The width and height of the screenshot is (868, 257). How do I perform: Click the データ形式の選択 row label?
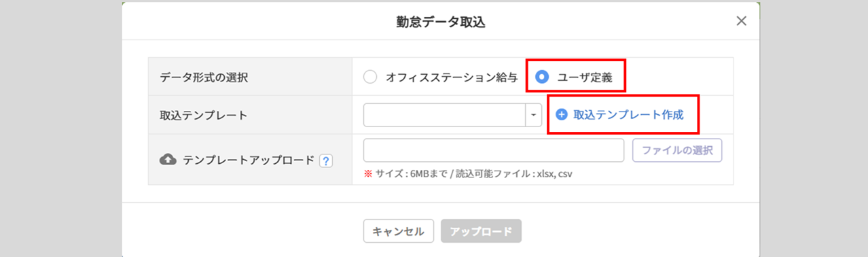[x=204, y=78]
